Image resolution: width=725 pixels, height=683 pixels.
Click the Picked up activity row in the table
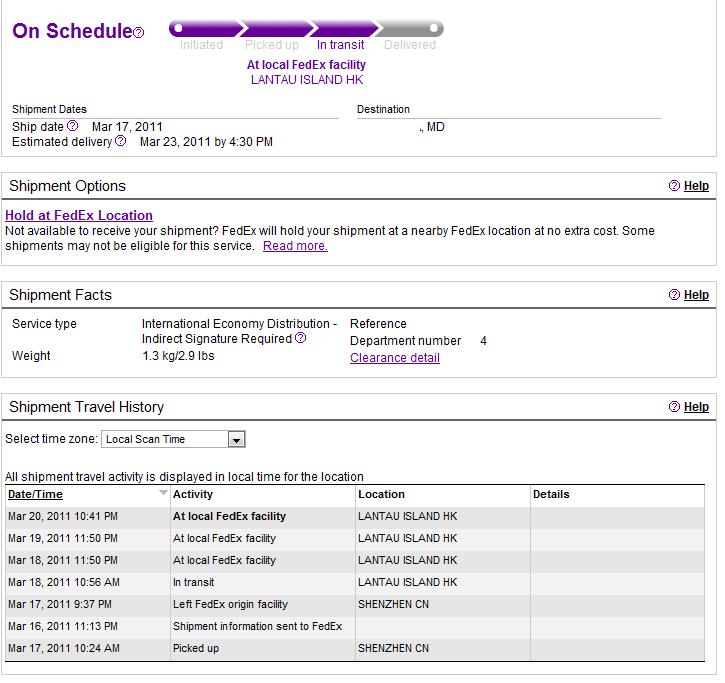pos(355,649)
